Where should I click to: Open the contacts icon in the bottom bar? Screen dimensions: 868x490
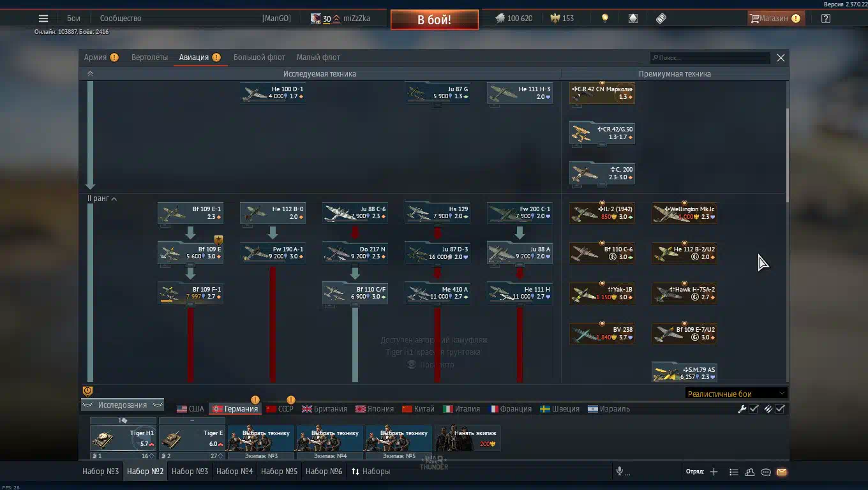750,472
